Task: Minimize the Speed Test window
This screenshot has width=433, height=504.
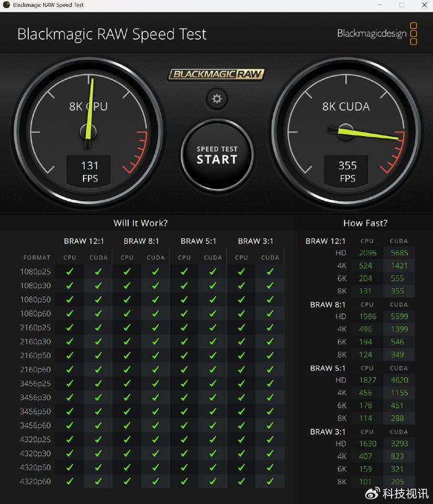Action: coord(380,5)
